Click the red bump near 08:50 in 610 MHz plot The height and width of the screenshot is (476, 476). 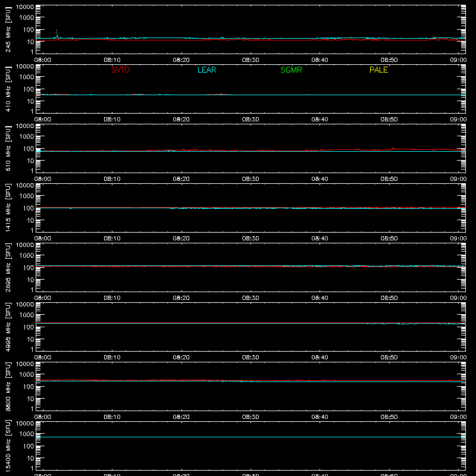pyautogui.click(x=393, y=148)
